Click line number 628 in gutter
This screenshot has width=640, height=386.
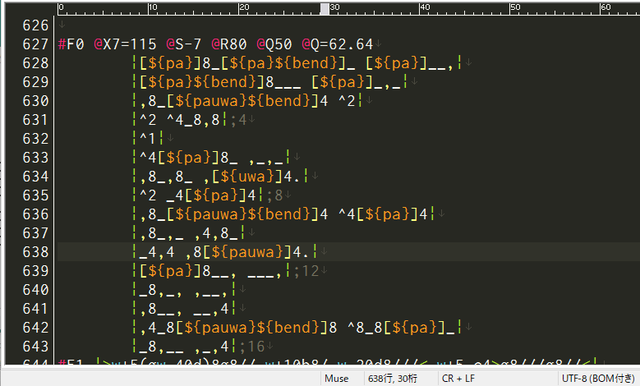36,63
